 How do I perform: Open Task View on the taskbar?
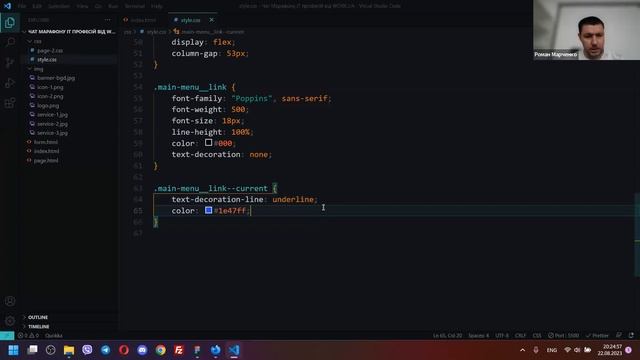coord(32,350)
